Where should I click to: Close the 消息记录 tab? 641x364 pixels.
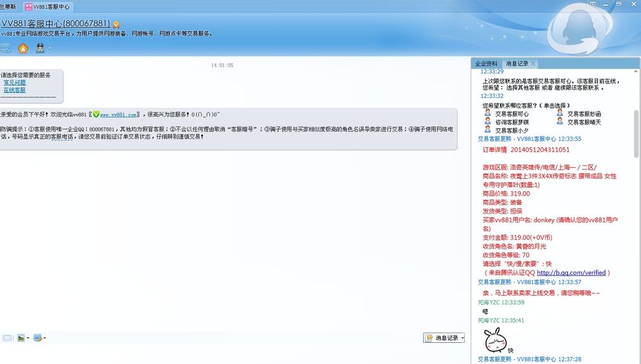(533, 63)
